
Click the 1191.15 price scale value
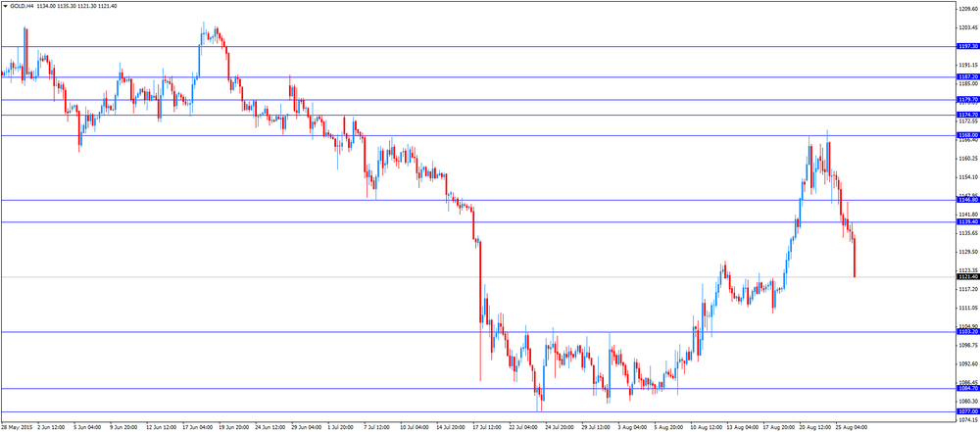tap(967, 65)
